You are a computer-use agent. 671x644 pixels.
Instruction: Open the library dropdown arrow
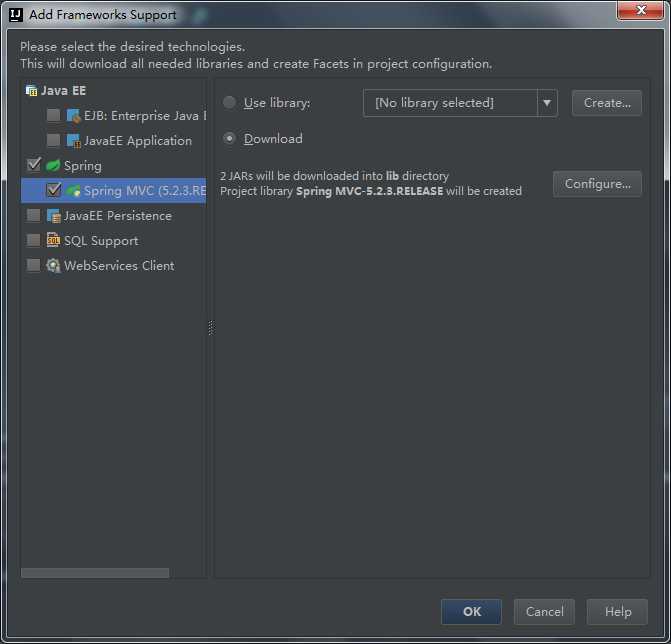pos(547,103)
